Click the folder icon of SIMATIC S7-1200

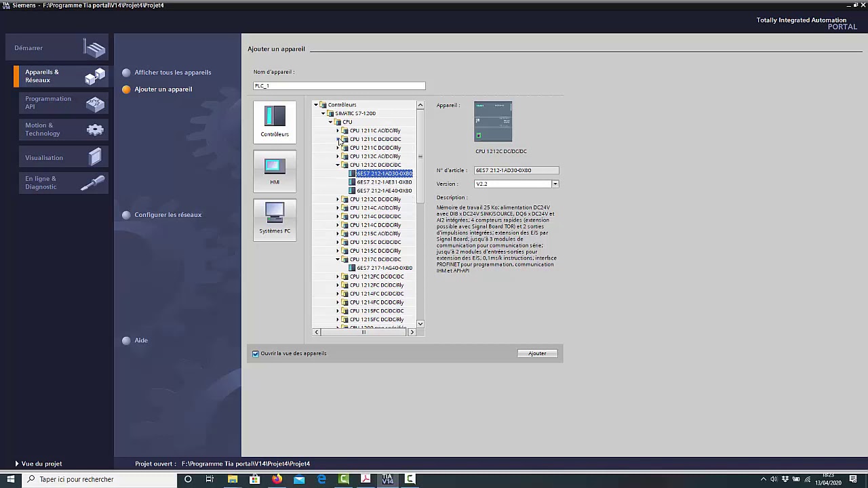pyautogui.click(x=330, y=113)
